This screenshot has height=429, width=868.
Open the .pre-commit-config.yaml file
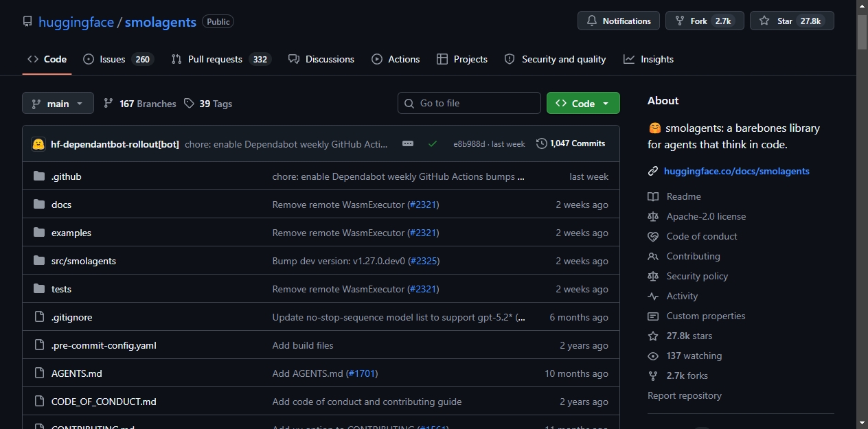104,345
